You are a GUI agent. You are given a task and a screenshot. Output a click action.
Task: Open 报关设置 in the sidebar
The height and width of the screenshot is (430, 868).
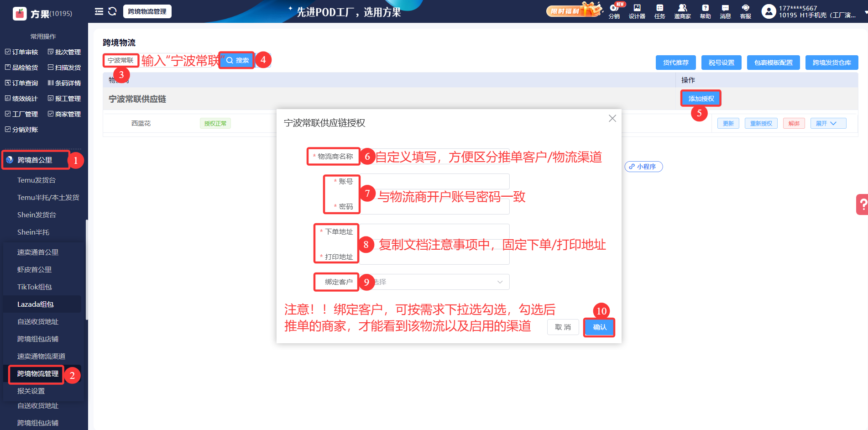point(31,391)
